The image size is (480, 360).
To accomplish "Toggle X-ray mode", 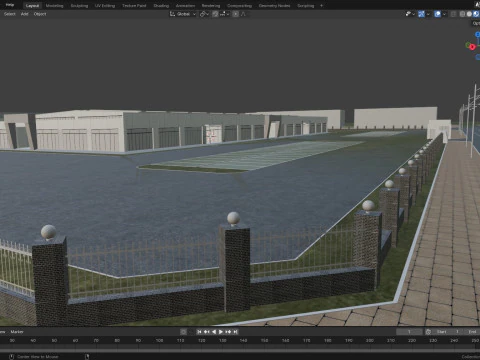I will (x=453, y=14).
